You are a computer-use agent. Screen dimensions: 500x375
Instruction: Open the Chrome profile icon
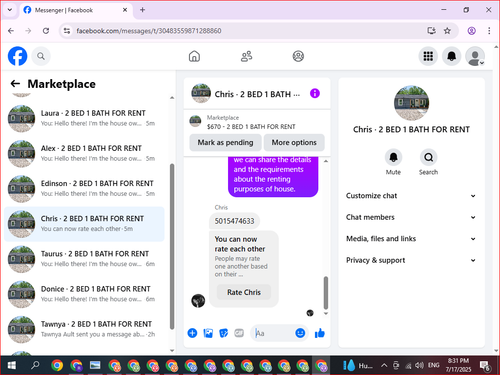pyautogui.click(x=471, y=31)
